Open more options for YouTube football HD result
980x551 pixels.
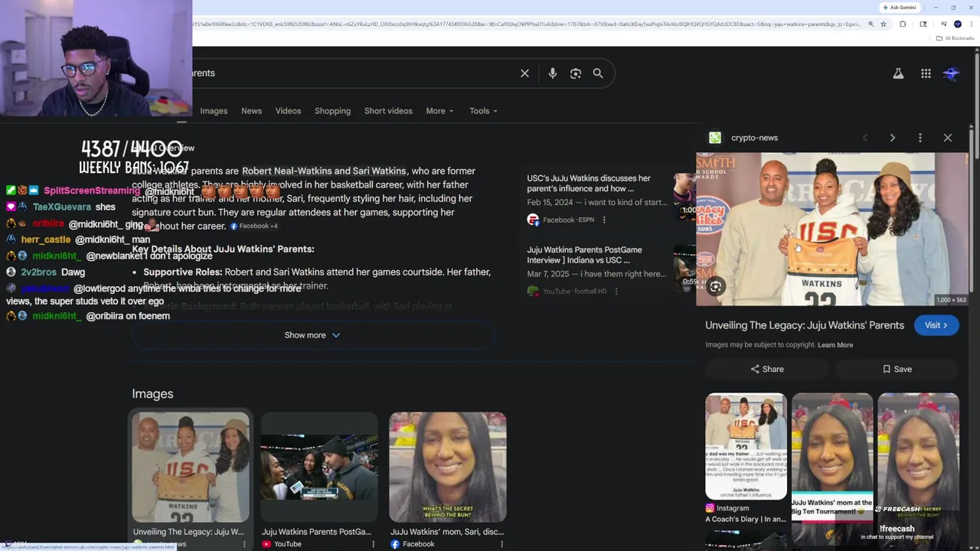point(616,291)
